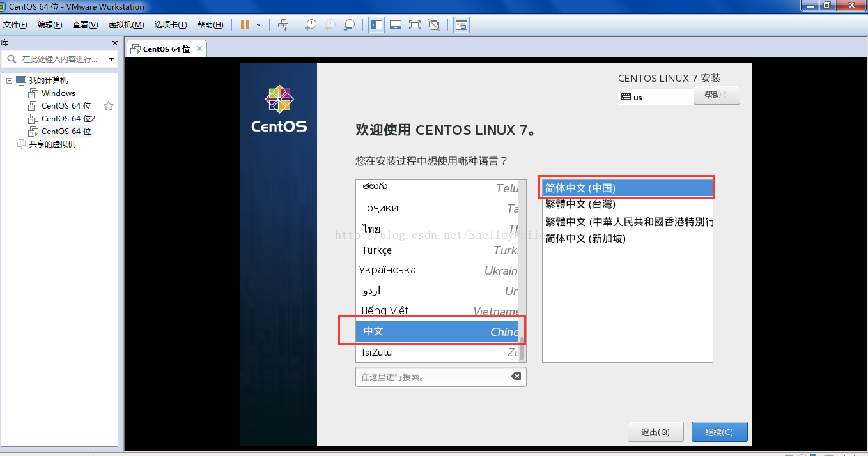Viewport: 868px width, 456px height.
Task: Toggle the console view icon
Action: click(461, 25)
